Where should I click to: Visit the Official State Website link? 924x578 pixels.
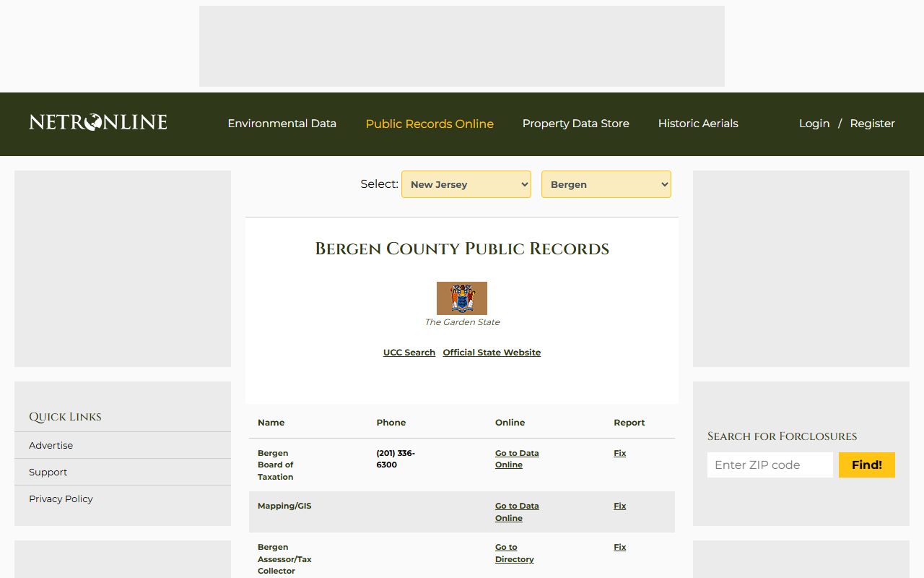492,353
